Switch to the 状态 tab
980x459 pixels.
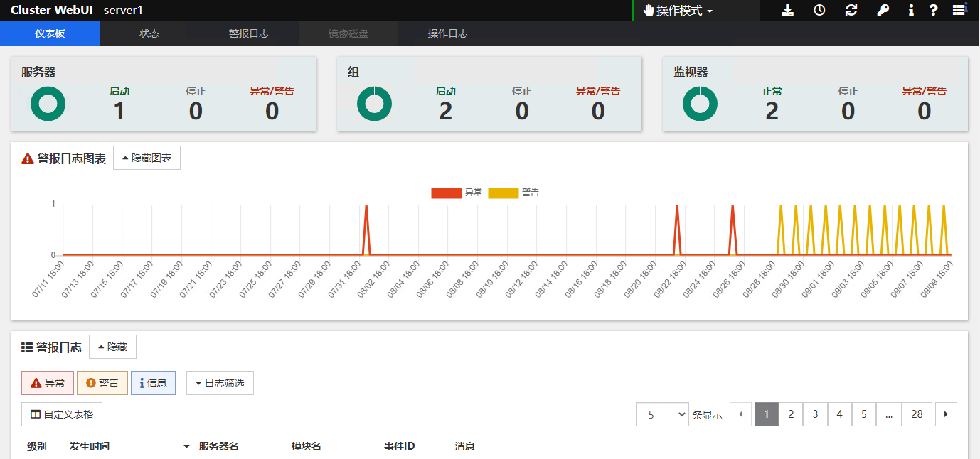coord(149,33)
